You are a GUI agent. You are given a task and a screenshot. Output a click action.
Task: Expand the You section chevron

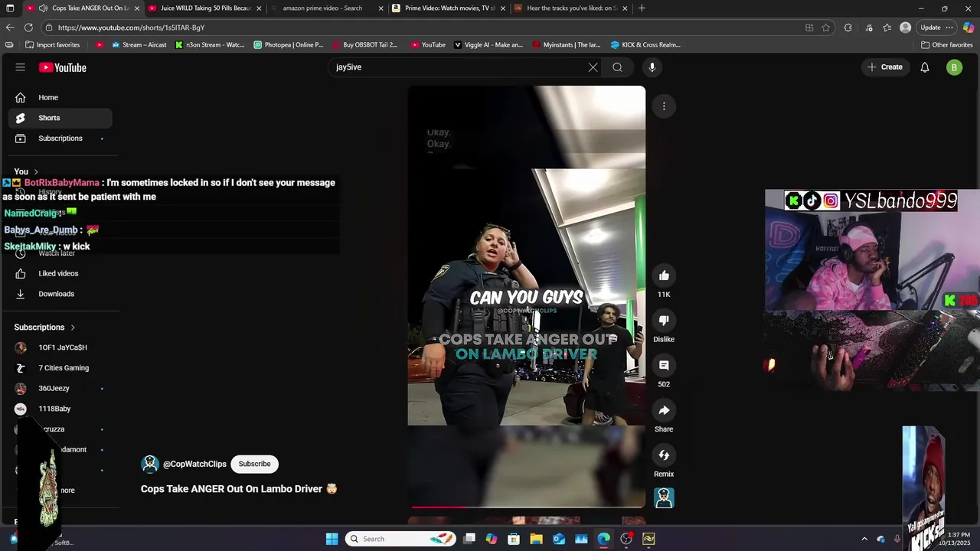tap(35, 171)
